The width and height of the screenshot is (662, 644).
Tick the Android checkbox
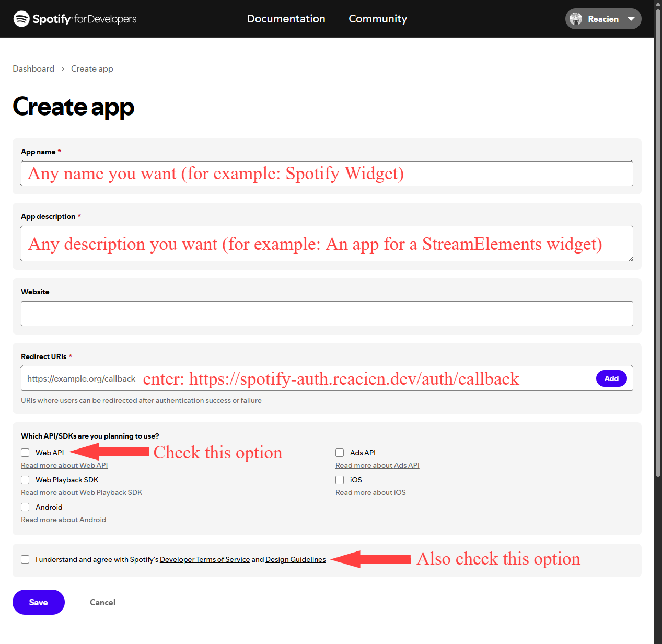pos(25,507)
